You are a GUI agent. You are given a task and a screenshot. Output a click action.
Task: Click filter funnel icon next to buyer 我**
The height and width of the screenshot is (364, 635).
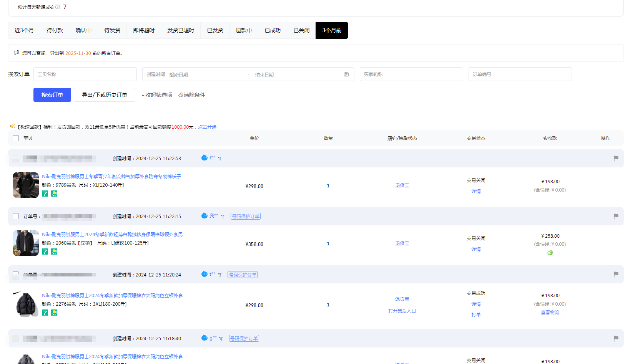pos(223,217)
